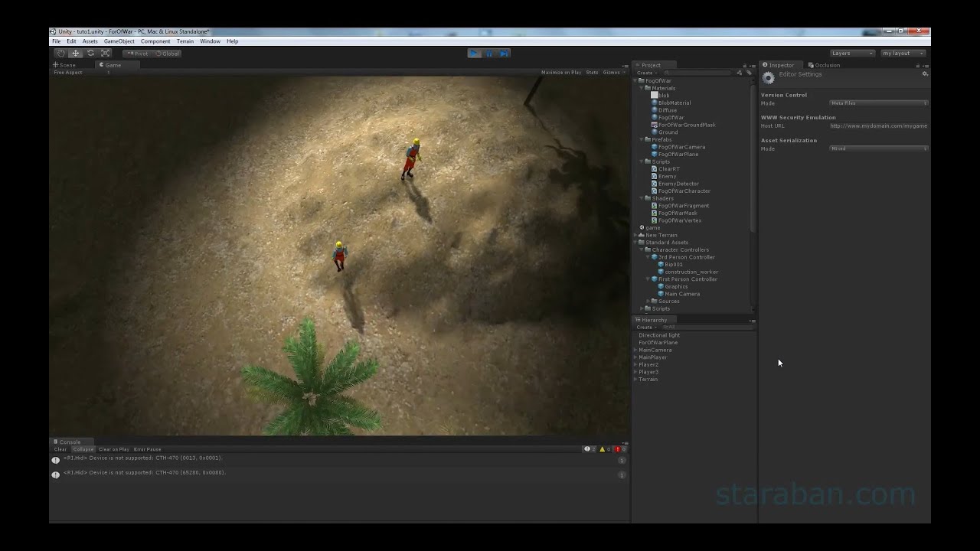Open the 'my layout' layout dropdown
Screen dimensions: 980x551
point(903,54)
